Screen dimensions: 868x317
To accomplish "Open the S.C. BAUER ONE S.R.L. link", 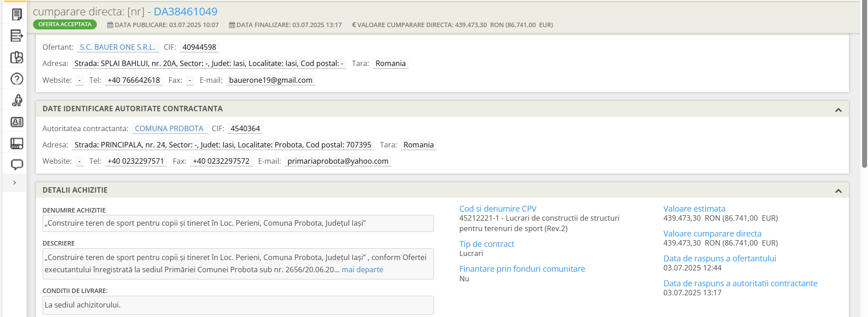I will [x=118, y=47].
